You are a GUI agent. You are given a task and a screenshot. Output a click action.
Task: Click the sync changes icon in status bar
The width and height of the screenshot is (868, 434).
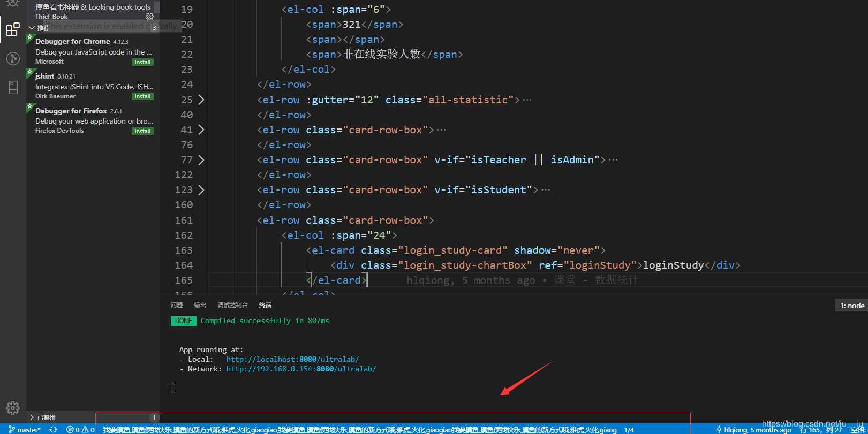click(53, 430)
